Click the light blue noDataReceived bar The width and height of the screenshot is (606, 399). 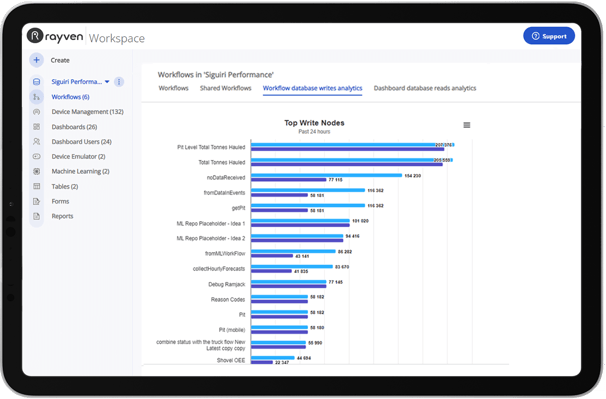click(x=327, y=175)
